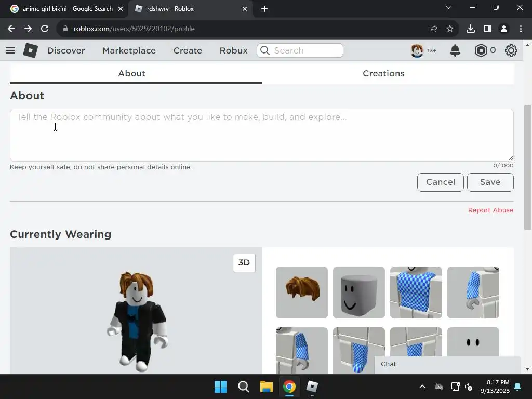Open a new browser tab
This screenshot has width=532, height=399.
click(x=264, y=9)
